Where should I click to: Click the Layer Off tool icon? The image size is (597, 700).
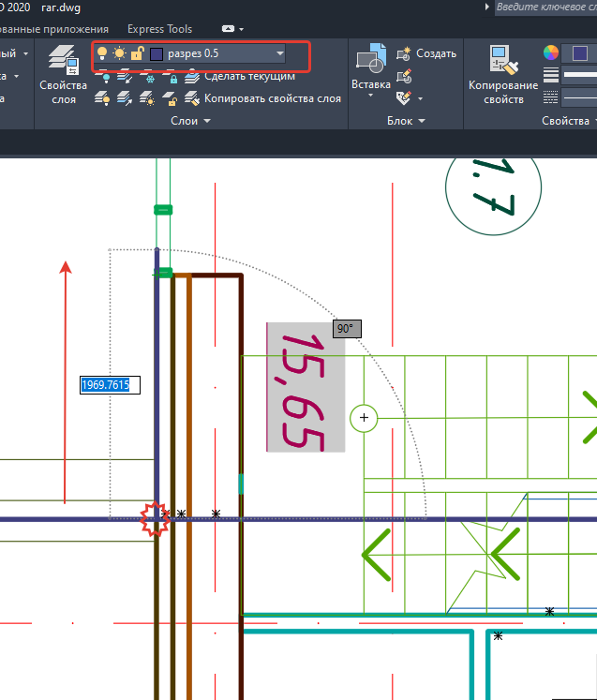102,76
